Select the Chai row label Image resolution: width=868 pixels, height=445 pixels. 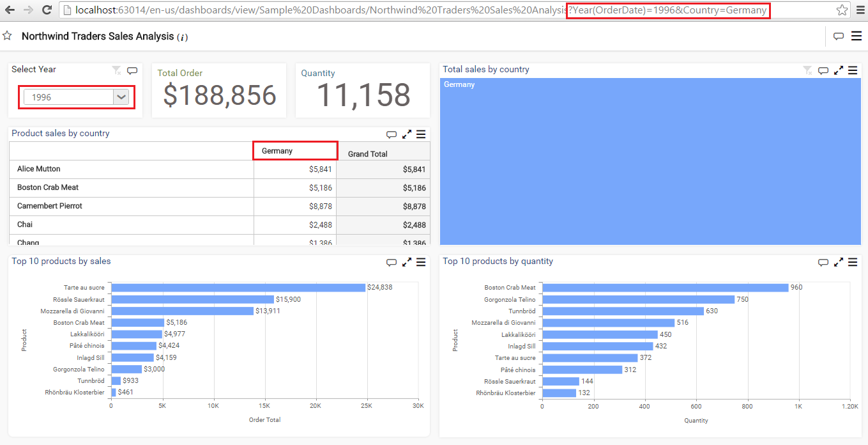tap(25, 224)
